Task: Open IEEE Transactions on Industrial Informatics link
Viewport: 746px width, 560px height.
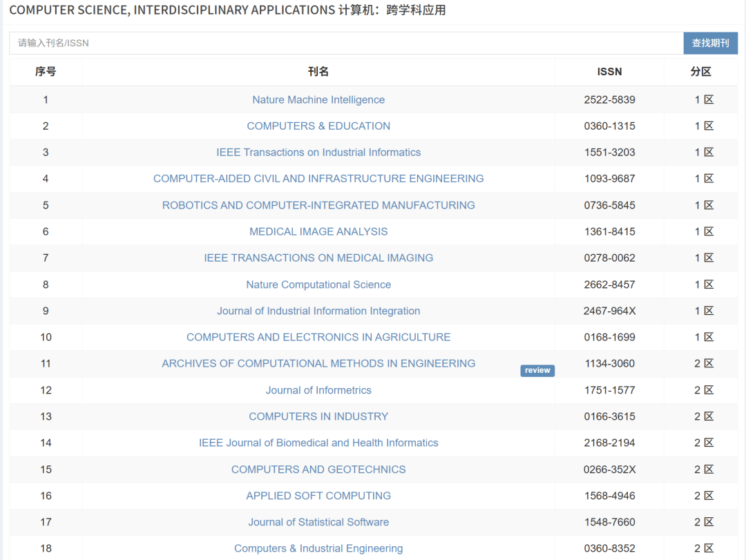Action: pyautogui.click(x=318, y=152)
